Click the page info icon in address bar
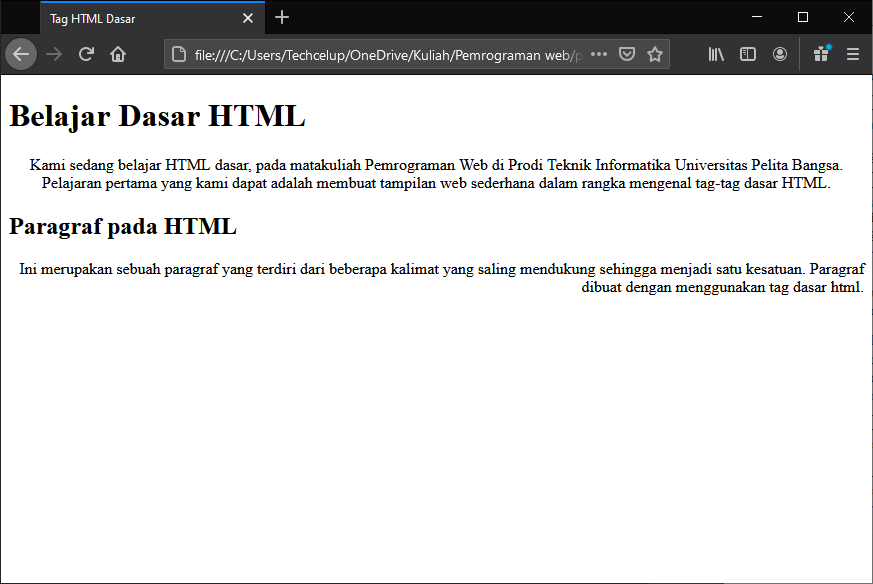Screen dimensions: 873x584 pos(177,54)
